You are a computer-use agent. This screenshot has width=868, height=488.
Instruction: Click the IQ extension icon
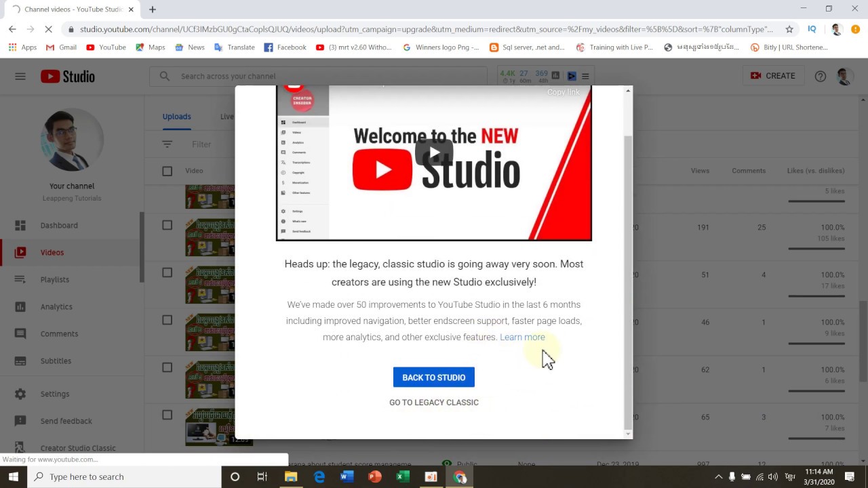[812, 29]
